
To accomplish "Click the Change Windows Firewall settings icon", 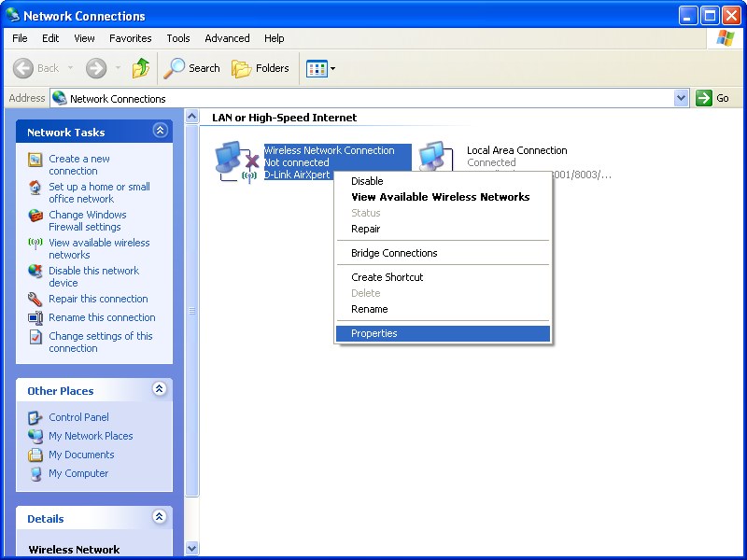I will point(35,216).
